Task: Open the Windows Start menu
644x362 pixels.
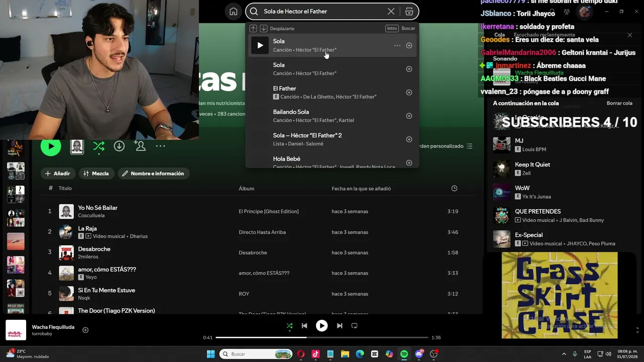Action: tap(211, 354)
